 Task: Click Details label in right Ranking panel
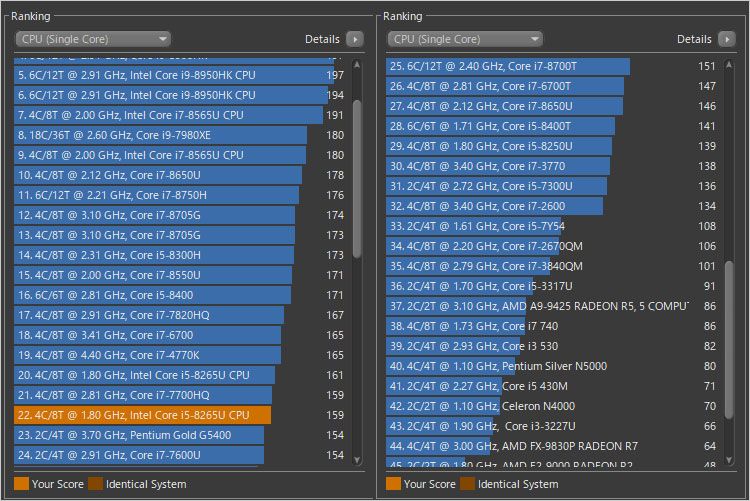tap(694, 39)
